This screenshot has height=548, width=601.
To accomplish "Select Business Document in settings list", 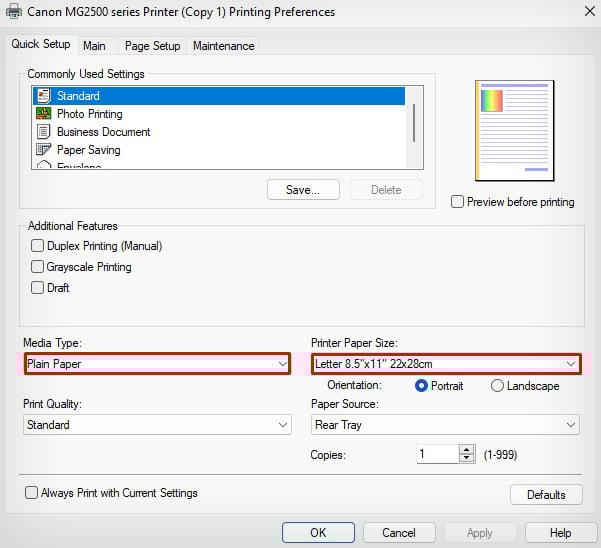I will click(218, 132).
